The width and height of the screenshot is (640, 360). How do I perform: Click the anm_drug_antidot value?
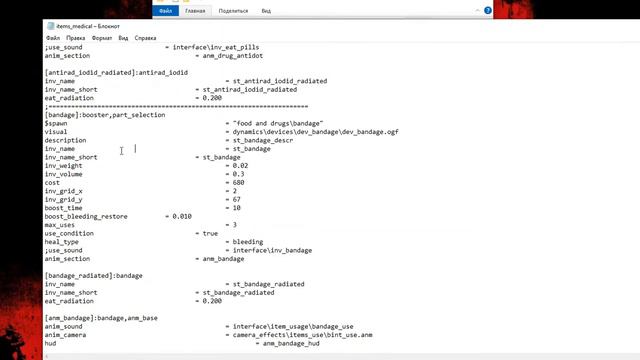233,56
